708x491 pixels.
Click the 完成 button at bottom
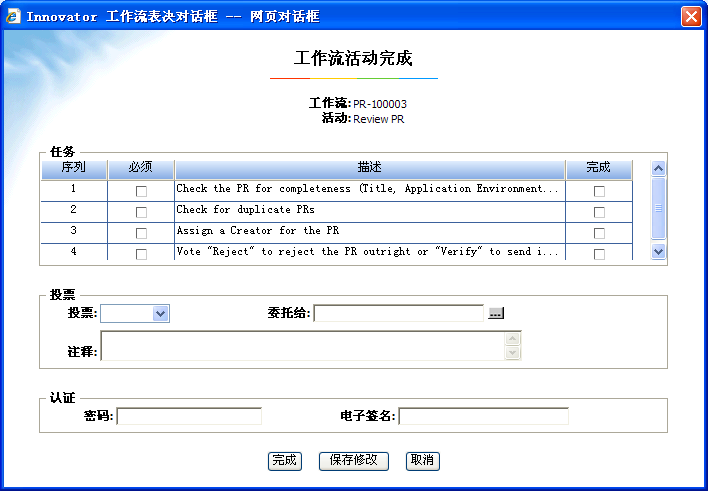(284, 461)
